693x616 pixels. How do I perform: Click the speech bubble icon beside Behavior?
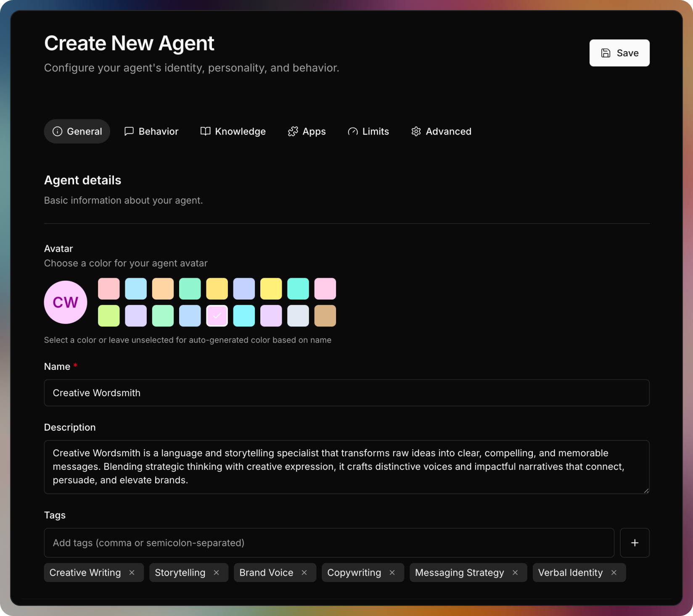click(129, 131)
